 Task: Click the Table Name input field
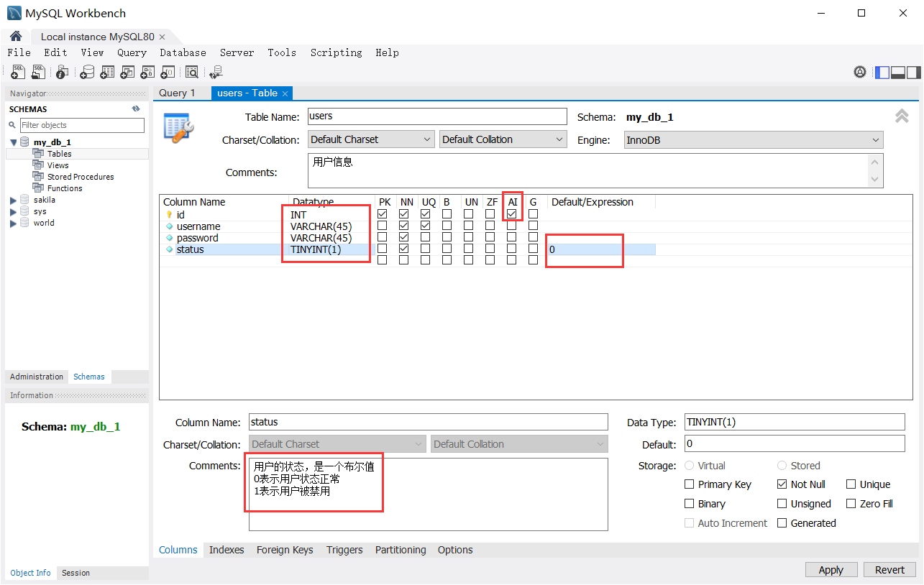tap(437, 116)
